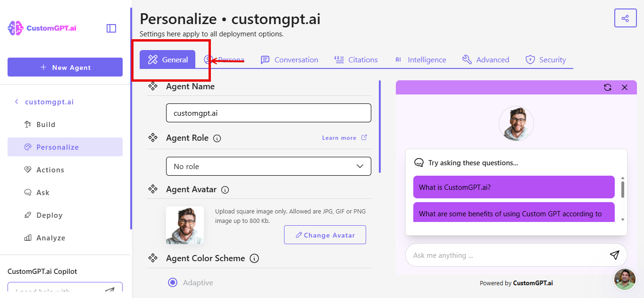Click the send paper-plane icon in chat preview
Viewport: 644px width, 298px height.
coord(614,255)
